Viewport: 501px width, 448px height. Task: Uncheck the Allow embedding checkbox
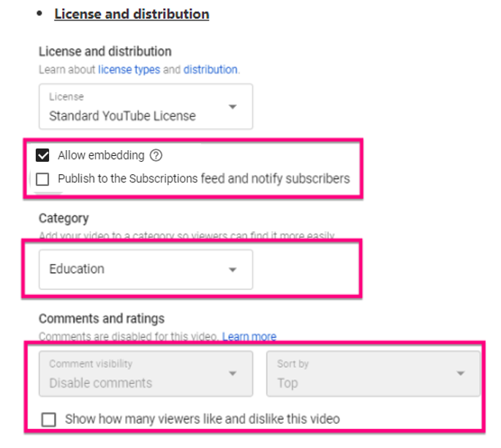click(x=43, y=155)
